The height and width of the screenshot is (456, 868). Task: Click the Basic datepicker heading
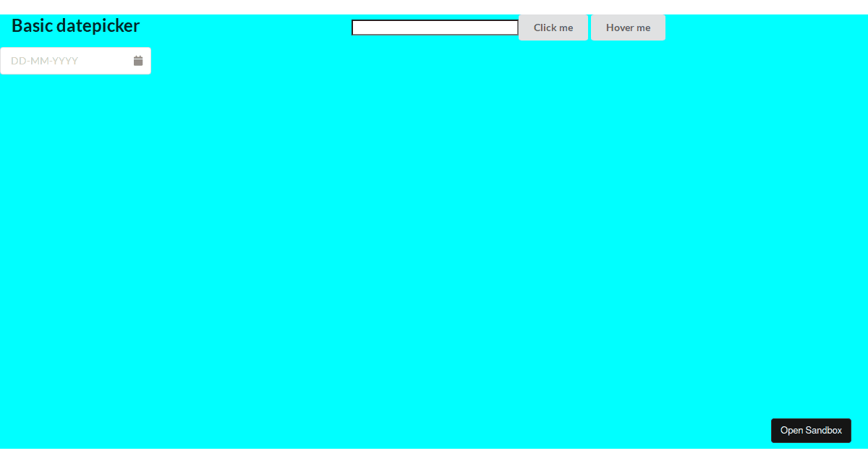[x=75, y=25]
